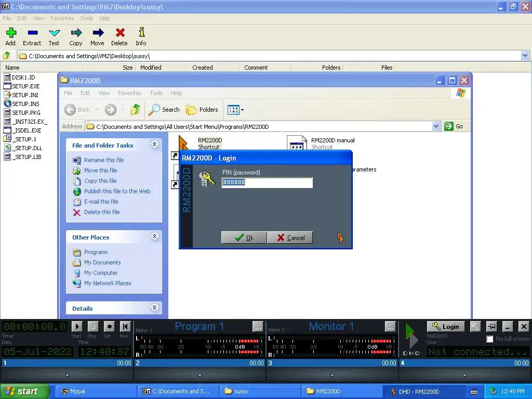Open the Tools menu in 7-Zip
532x399 pixels.
(87, 18)
